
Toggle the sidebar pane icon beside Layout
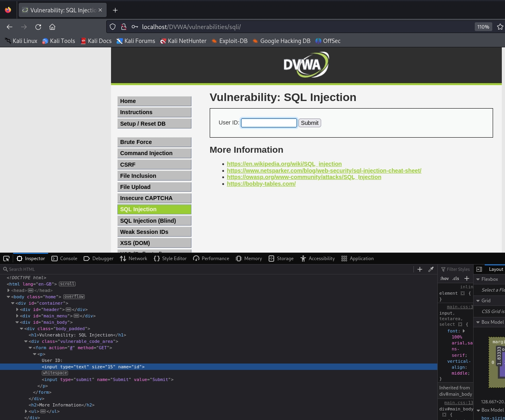479,269
